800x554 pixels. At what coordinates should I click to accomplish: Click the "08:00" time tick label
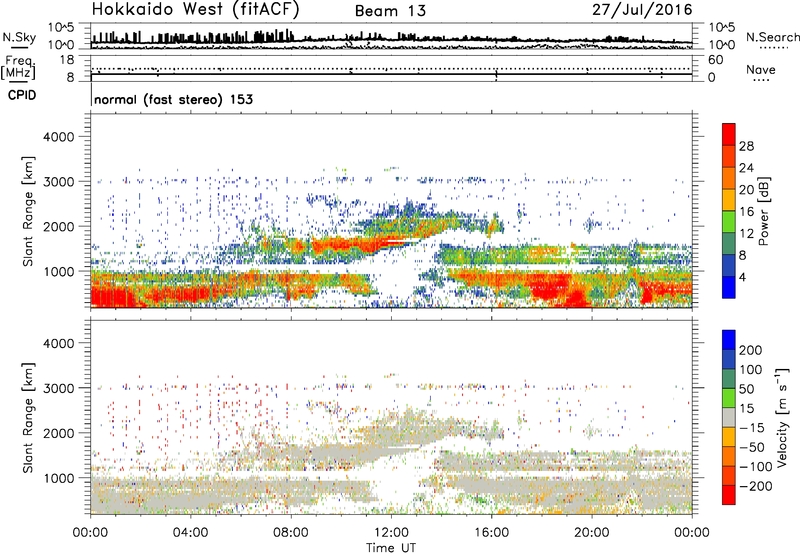(291, 533)
